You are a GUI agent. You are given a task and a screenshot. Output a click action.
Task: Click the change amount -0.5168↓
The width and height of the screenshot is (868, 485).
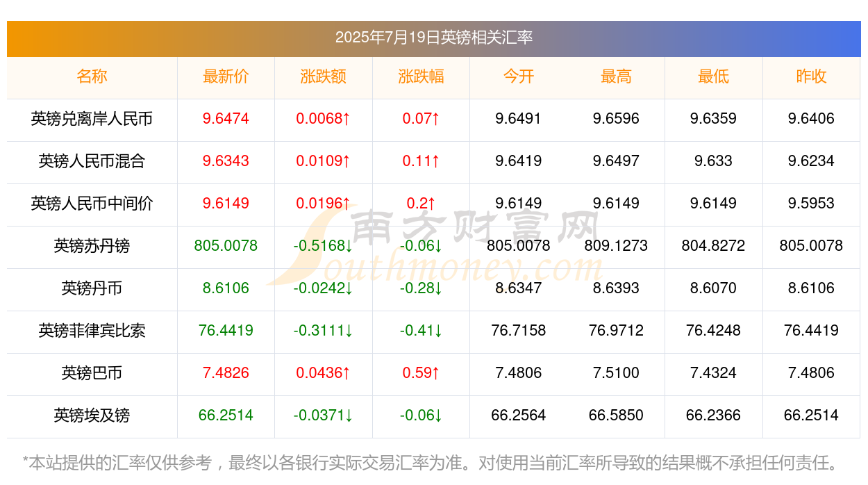click(x=324, y=246)
